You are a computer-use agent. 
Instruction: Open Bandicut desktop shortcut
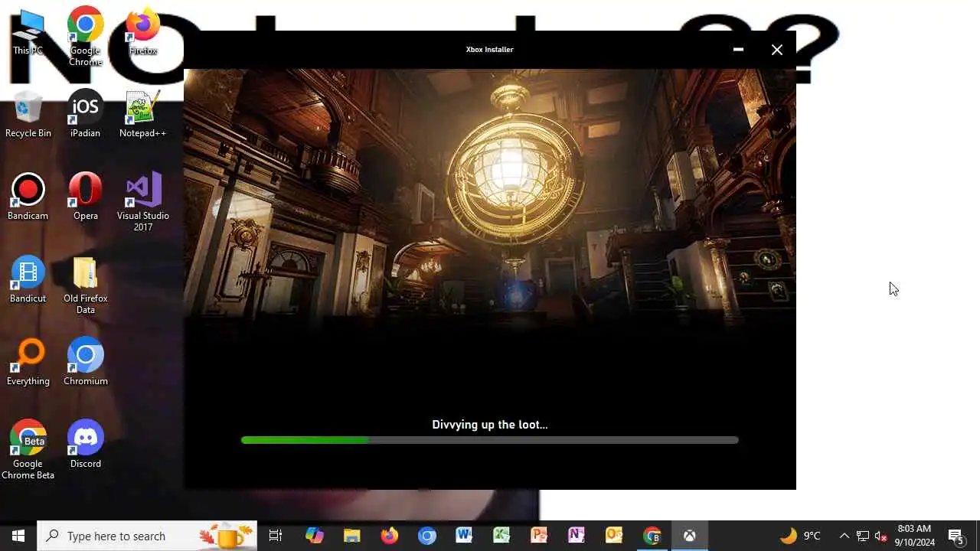click(28, 280)
